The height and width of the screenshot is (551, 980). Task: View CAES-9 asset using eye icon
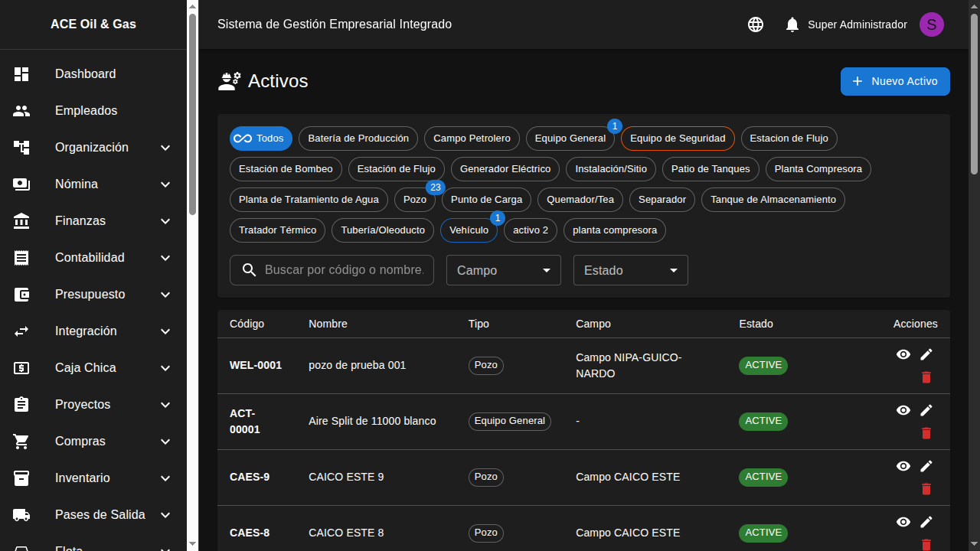[903, 466]
